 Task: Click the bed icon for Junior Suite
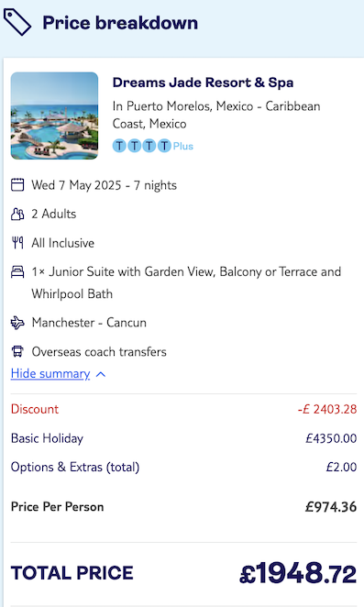[x=17, y=271]
